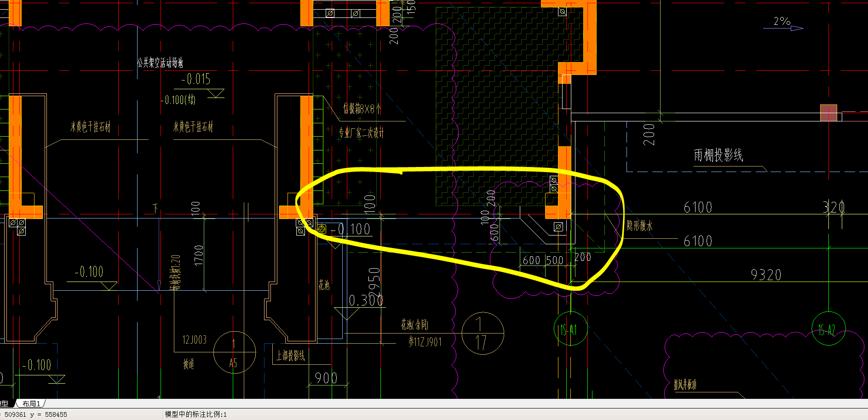Select the 隐形散水 annotation
Viewport: 868px width, 420px height.
[639, 225]
